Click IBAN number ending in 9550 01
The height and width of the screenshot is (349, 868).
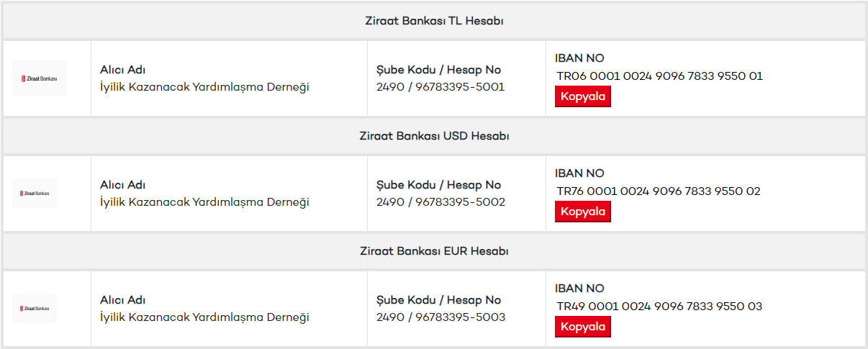(659, 76)
